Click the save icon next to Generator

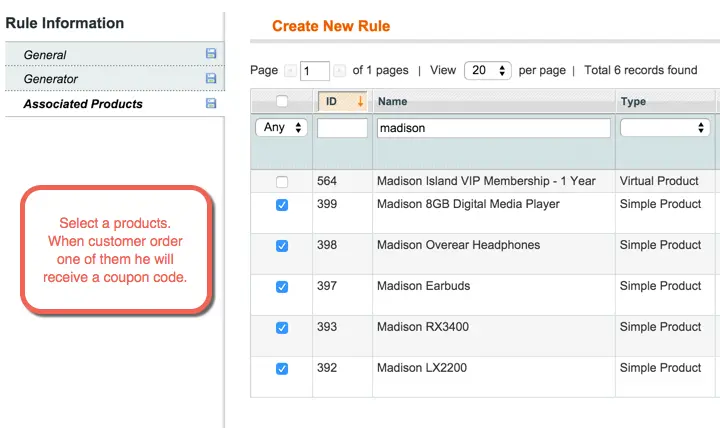pos(211,78)
